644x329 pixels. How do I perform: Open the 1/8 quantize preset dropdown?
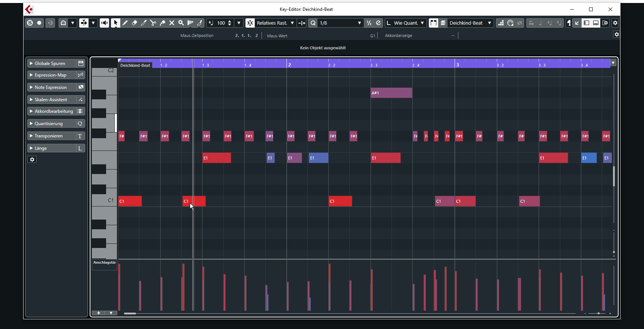coord(359,23)
